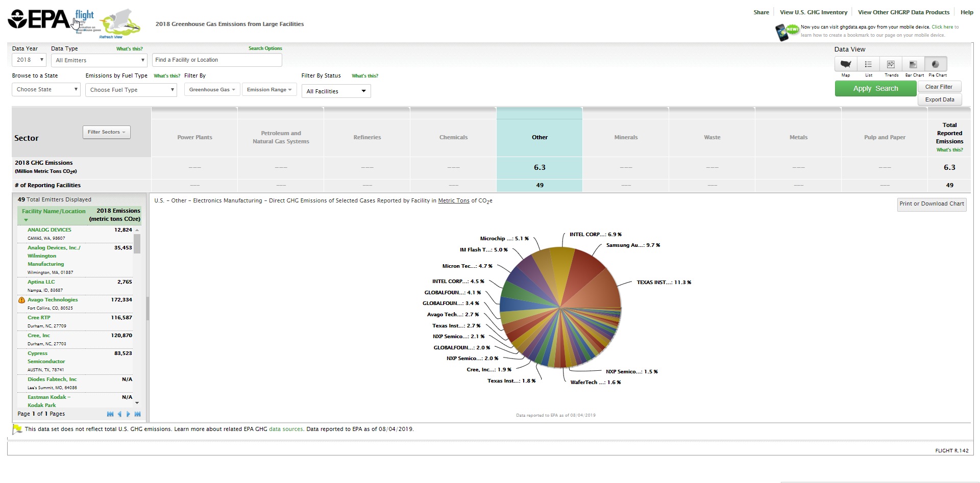The height and width of the screenshot is (483, 980).
Task: Click the Clear Filter button
Action: (x=939, y=87)
